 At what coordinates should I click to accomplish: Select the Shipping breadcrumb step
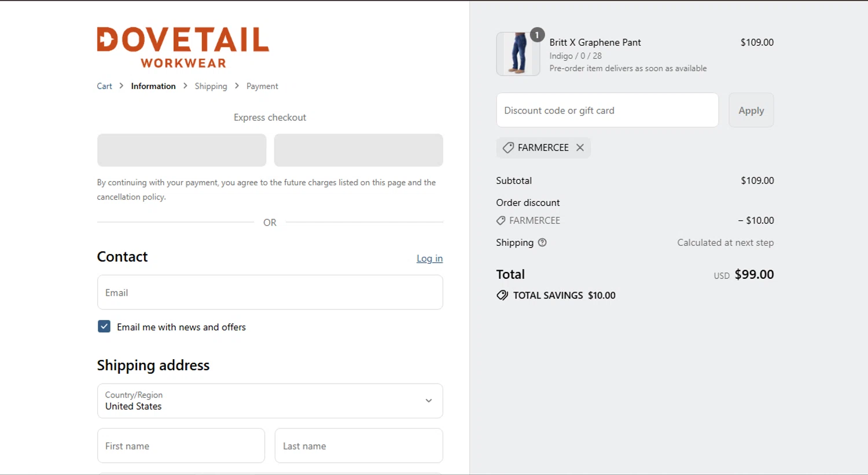[x=211, y=86]
